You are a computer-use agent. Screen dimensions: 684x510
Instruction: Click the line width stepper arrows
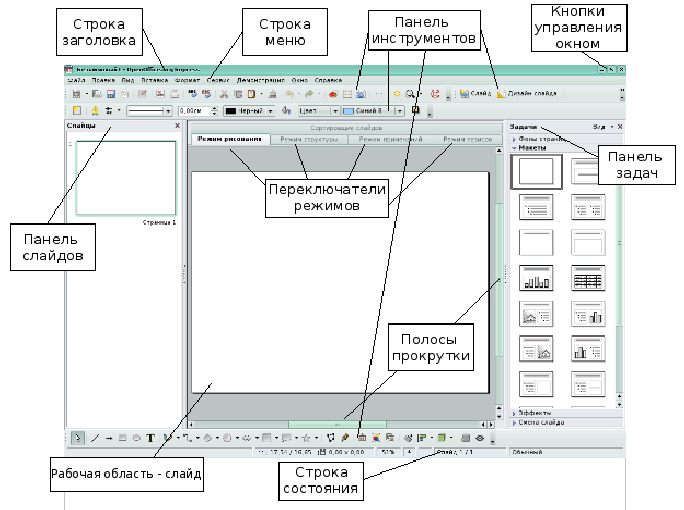[214, 111]
